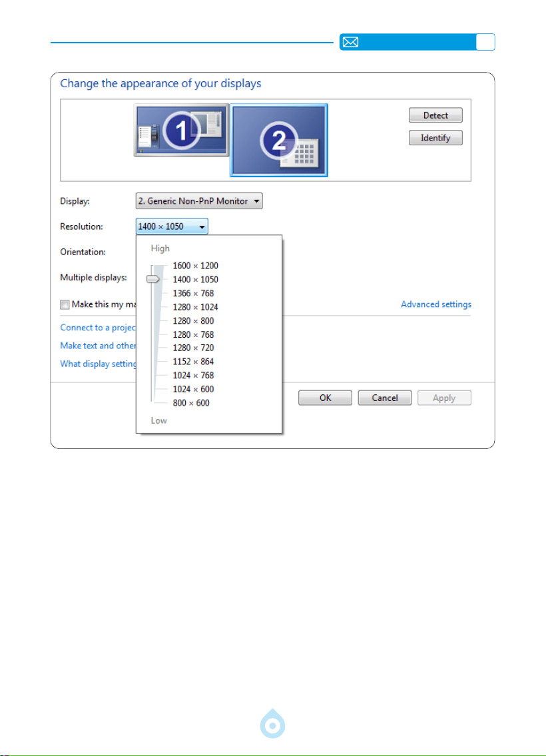Choose 1024 × 768 resolution
This screenshot has height=756, width=546.
tap(193, 375)
